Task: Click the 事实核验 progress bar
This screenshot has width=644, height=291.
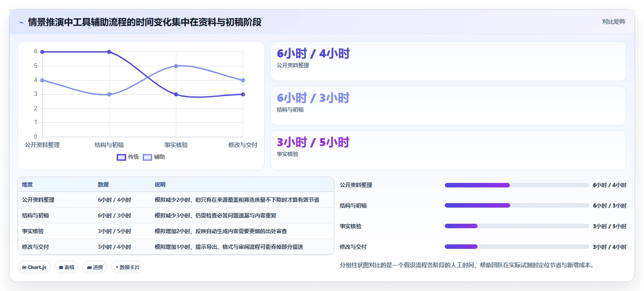Action: (517, 226)
